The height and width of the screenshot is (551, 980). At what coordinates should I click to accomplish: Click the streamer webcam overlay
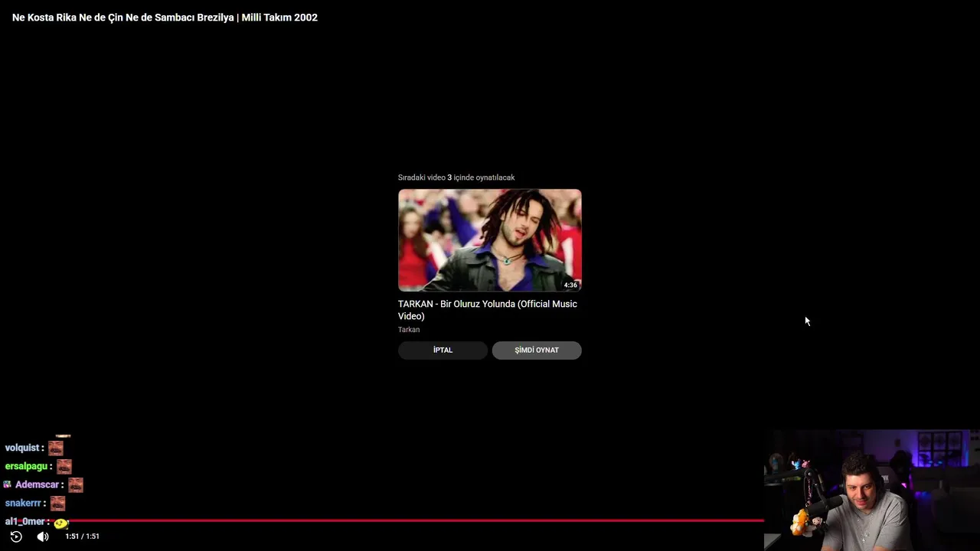(x=872, y=490)
